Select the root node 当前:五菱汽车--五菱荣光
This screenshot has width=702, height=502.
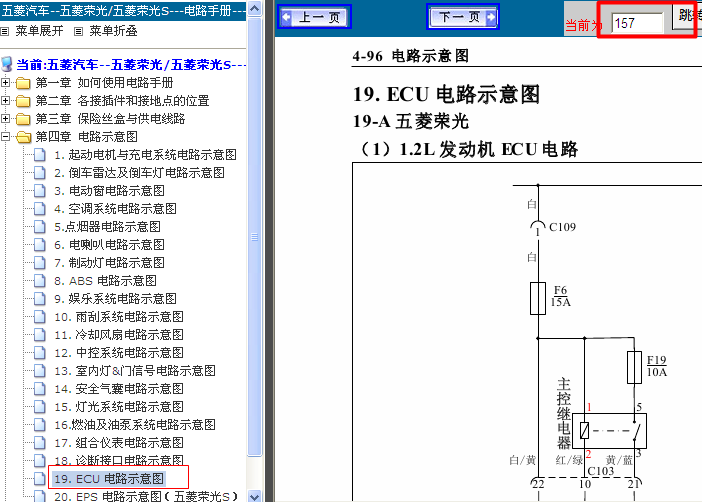(x=131, y=65)
